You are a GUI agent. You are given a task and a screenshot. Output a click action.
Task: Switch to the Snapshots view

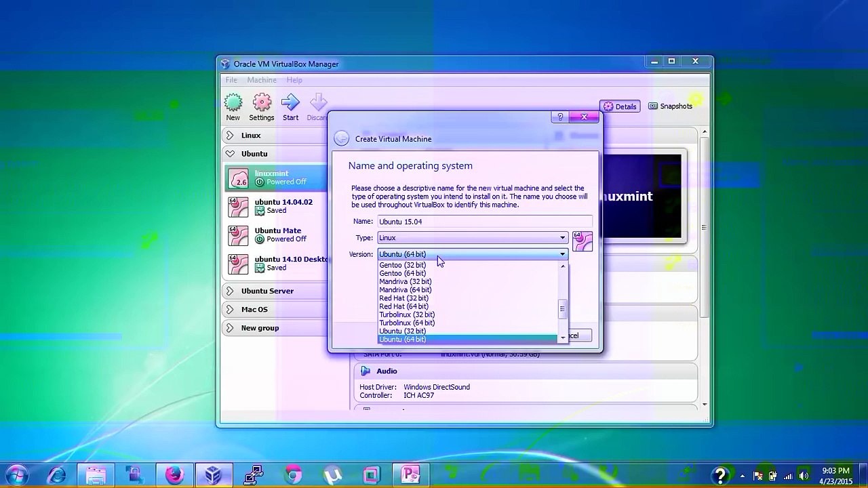[x=671, y=106]
